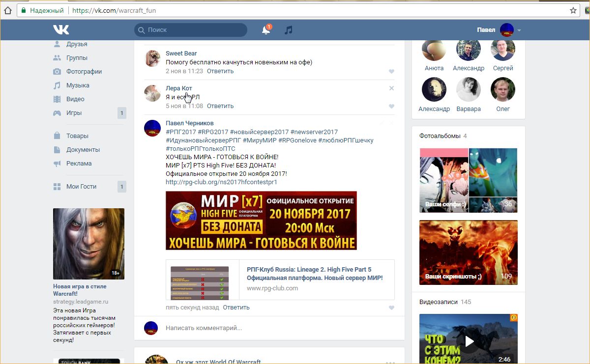This screenshot has width=590, height=364.
Task: Open member Варвара's avatar
Action: click(469, 89)
